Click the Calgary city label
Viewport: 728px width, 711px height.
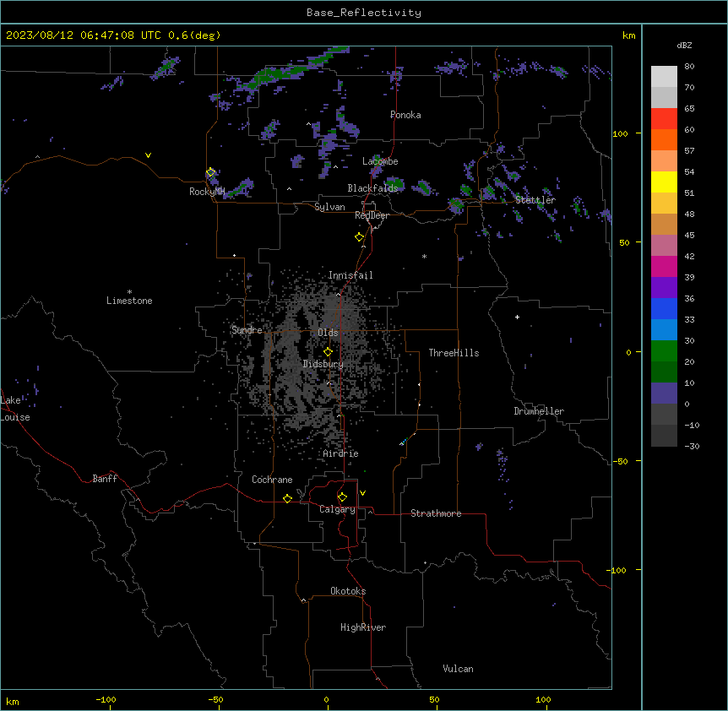pos(337,509)
